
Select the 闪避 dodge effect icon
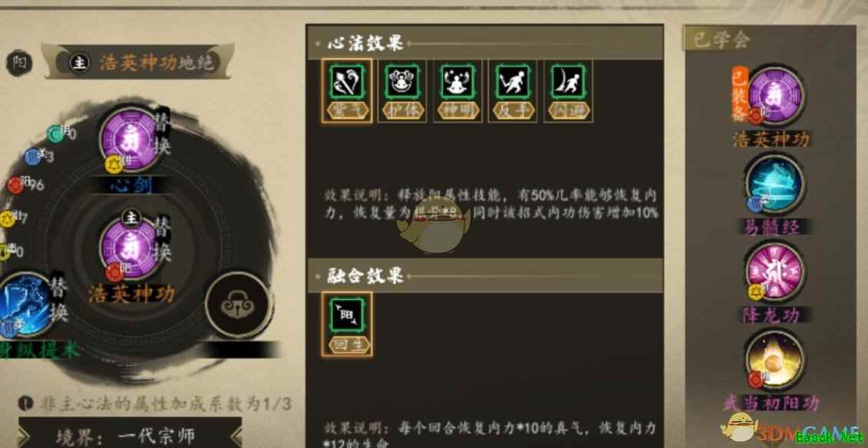[x=568, y=91]
